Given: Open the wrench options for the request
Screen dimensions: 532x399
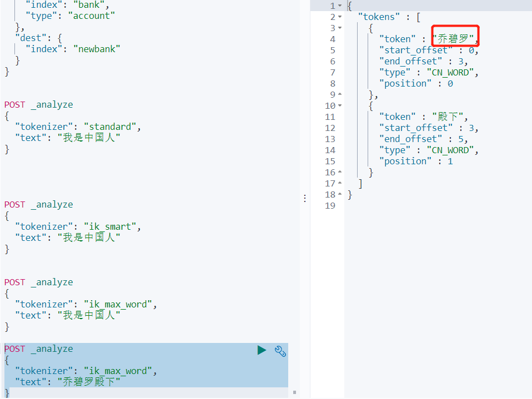Looking at the screenshot, I should pyautogui.click(x=280, y=351).
